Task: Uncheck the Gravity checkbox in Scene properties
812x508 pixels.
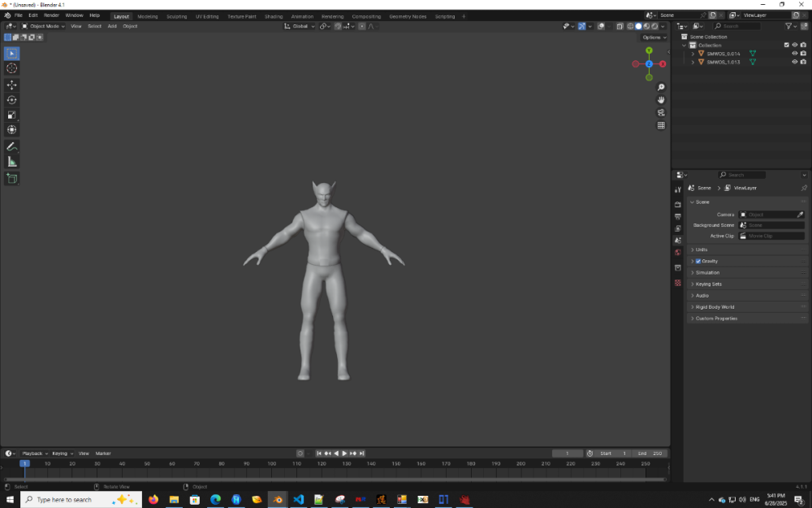Action: (698, 261)
